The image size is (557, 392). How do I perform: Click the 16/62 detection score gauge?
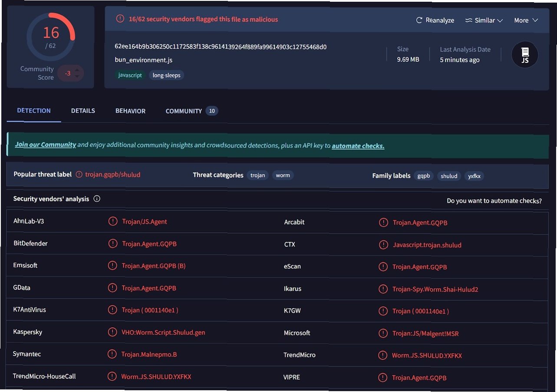point(51,37)
